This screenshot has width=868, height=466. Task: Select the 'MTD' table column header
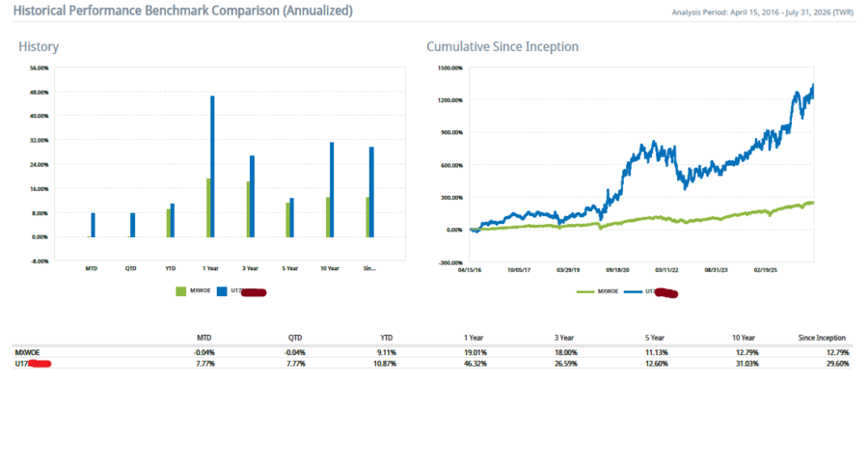pyautogui.click(x=204, y=338)
